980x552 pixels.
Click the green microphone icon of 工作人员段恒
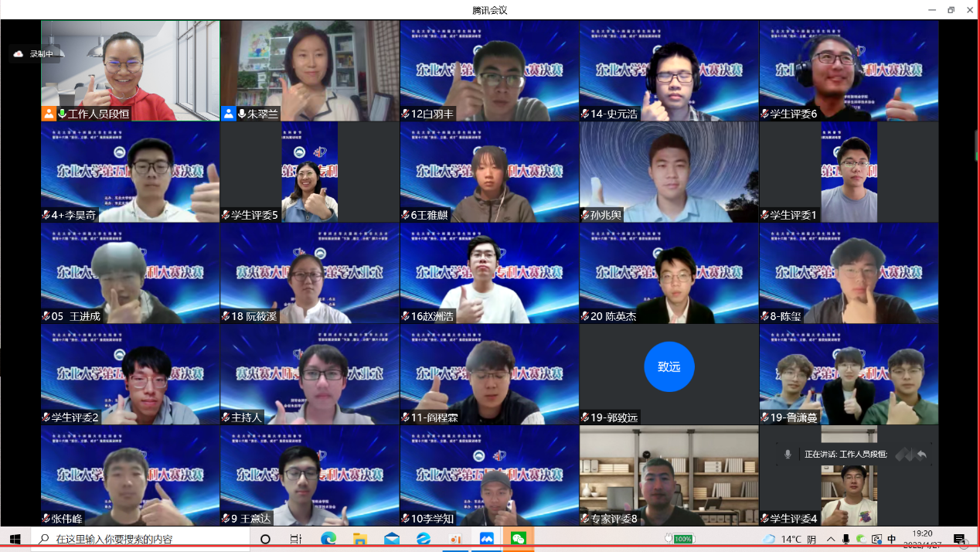(x=62, y=114)
